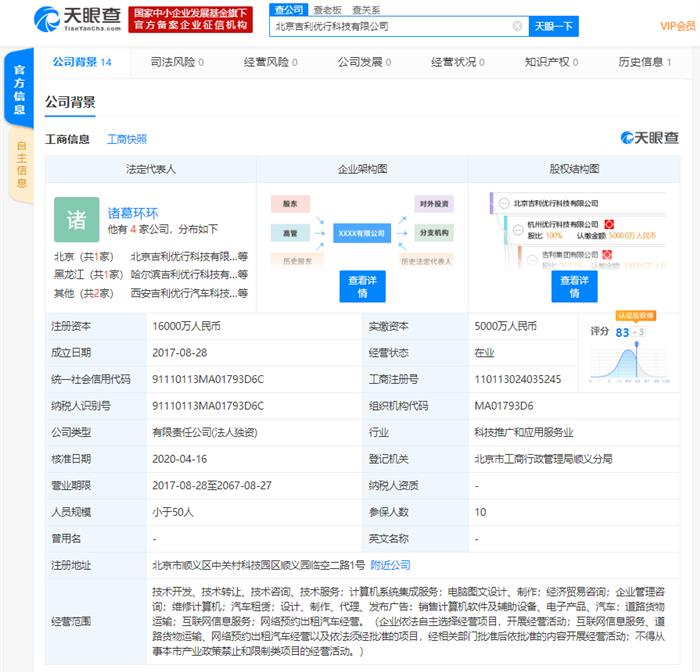This screenshot has height=672, width=700.
Task: Clear the search box with X icon
Action: [517, 26]
